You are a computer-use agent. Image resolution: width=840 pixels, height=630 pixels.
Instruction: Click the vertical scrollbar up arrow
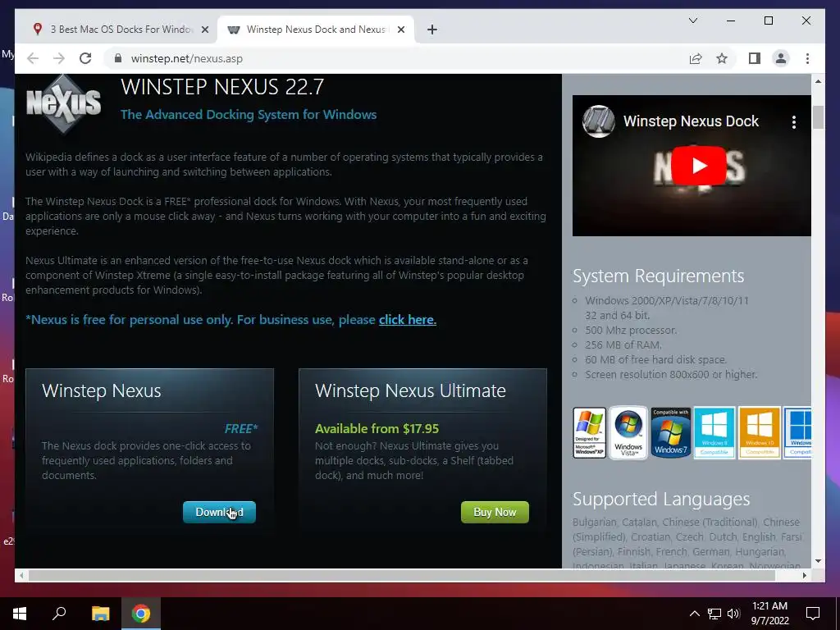click(818, 81)
